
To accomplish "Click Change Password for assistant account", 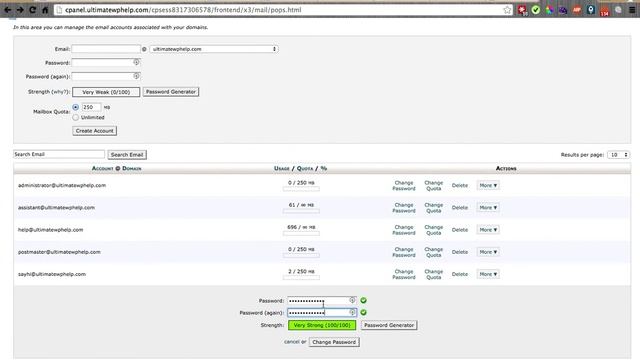I will tap(404, 208).
